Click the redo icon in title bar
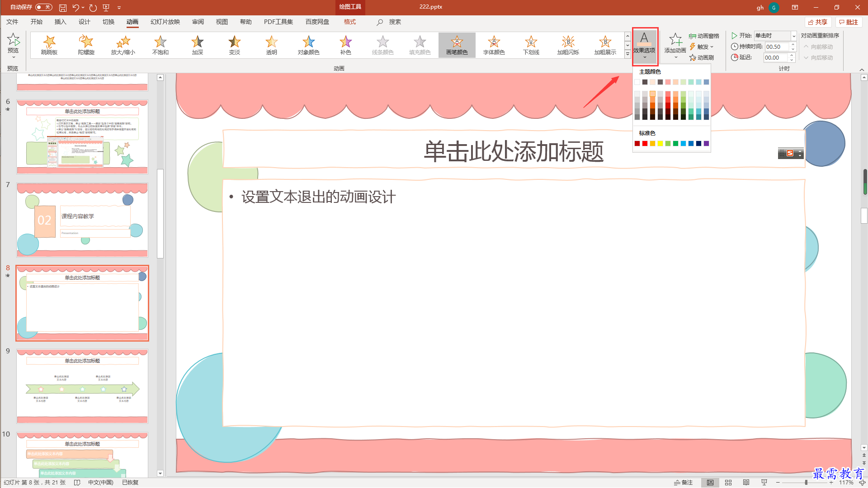 tap(93, 8)
